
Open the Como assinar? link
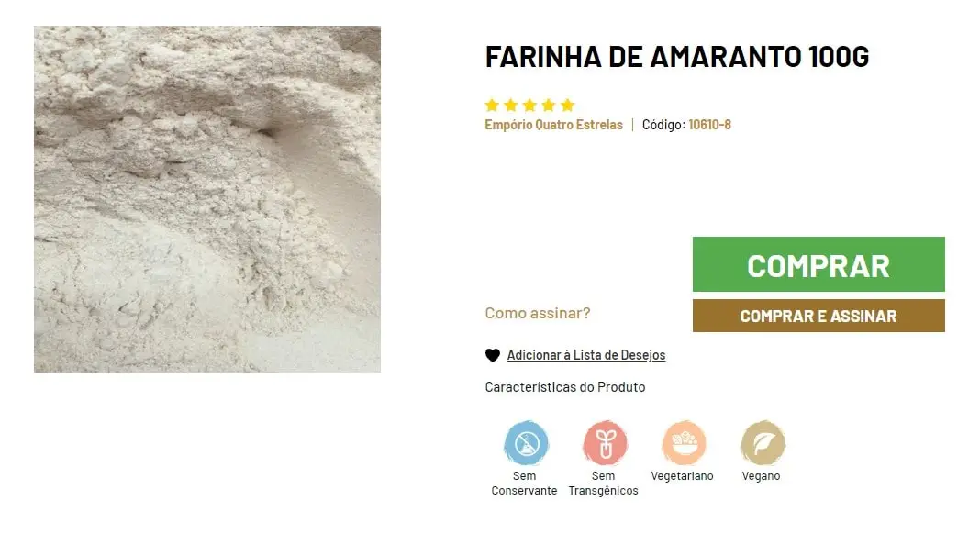click(x=538, y=313)
